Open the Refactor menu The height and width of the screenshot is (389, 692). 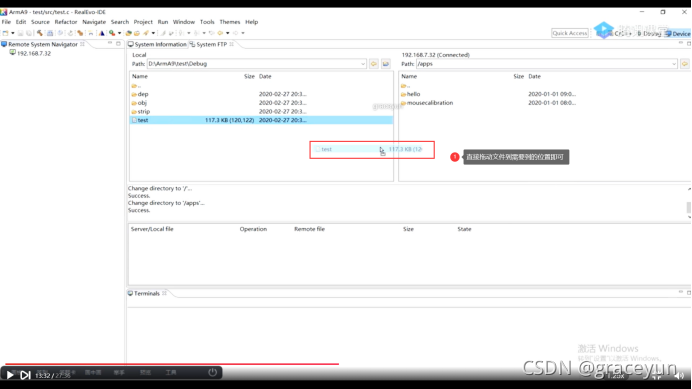pyautogui.click(x=66, y=22)
